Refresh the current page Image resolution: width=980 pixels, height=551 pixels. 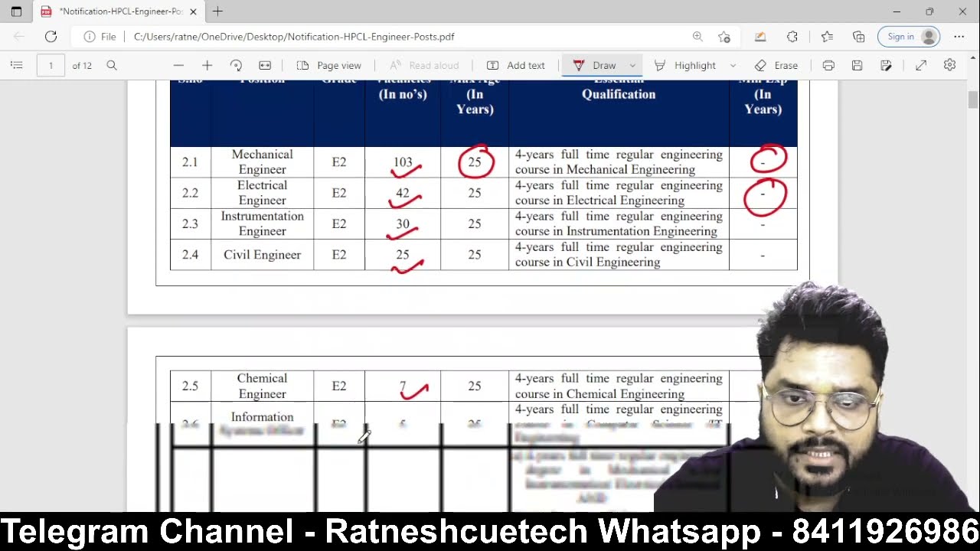tap(51, 37)
